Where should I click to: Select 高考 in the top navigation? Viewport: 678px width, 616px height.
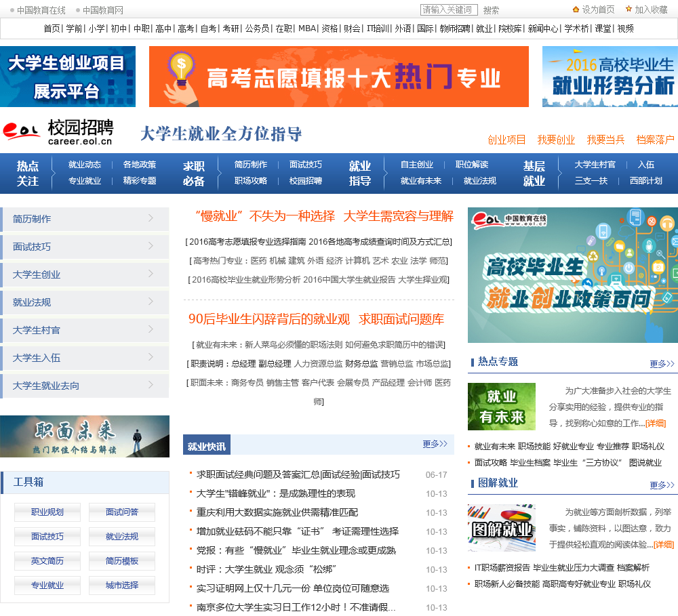pyautogui.click(x=186, y=28)
